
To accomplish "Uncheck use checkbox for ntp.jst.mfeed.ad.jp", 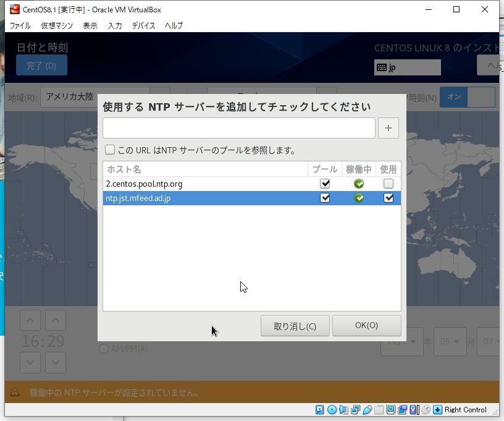I will click(388, 198).
